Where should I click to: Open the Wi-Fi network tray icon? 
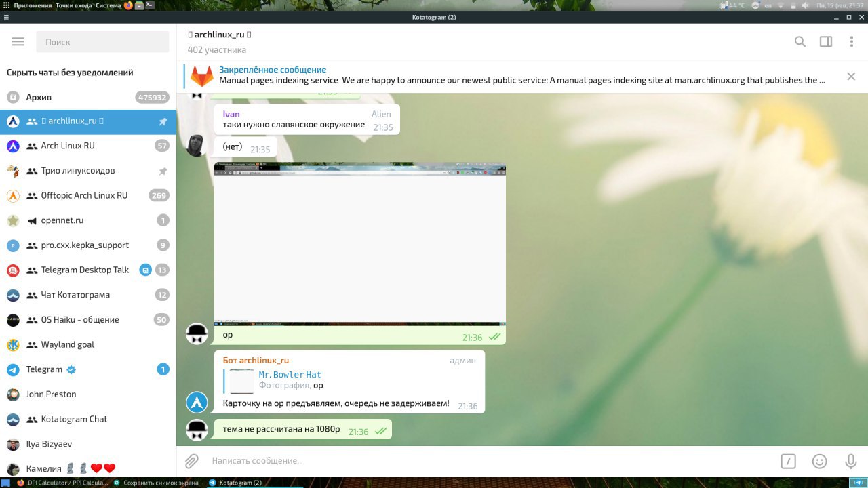tap(782, 5)
